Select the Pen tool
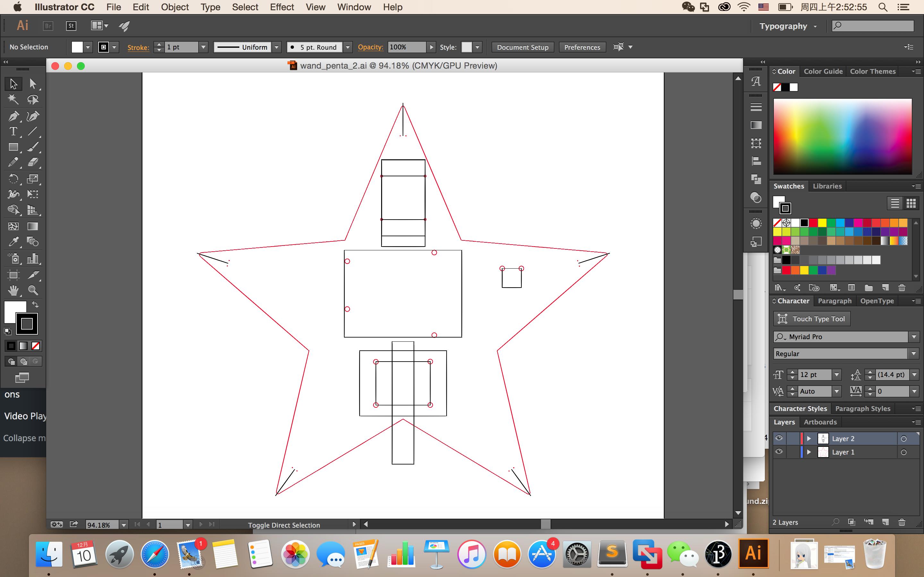Screen dimensions: 924x577 pos(13,116)
